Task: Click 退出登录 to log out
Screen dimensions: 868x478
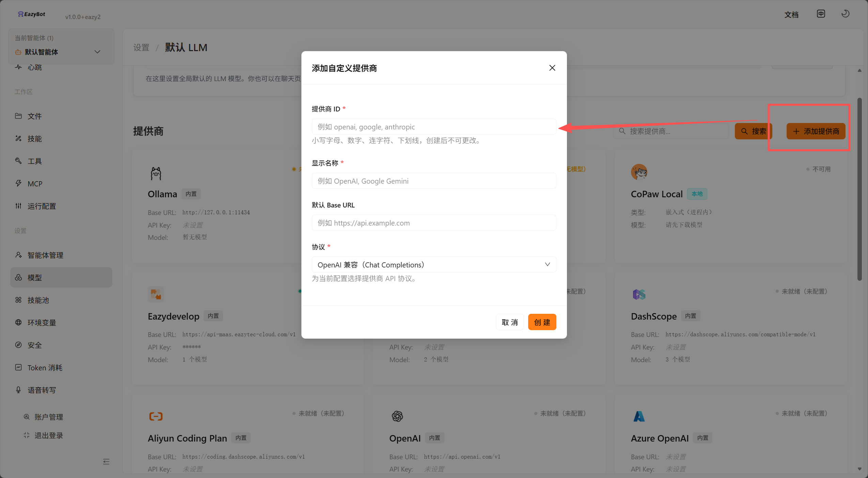Action: click(x=43, y=435)
